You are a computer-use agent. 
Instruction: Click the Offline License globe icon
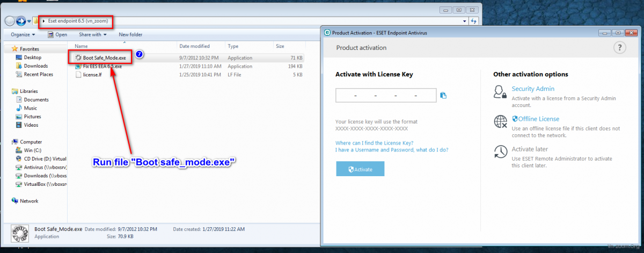(x=500, y=122)
